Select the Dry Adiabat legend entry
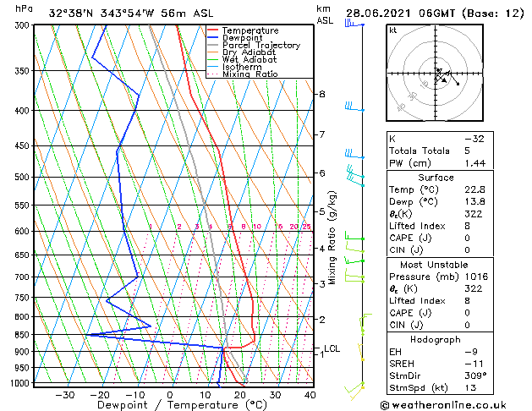The width and height of the screenshot is (532, 411). pyautogui.click(x=250, y=52)
